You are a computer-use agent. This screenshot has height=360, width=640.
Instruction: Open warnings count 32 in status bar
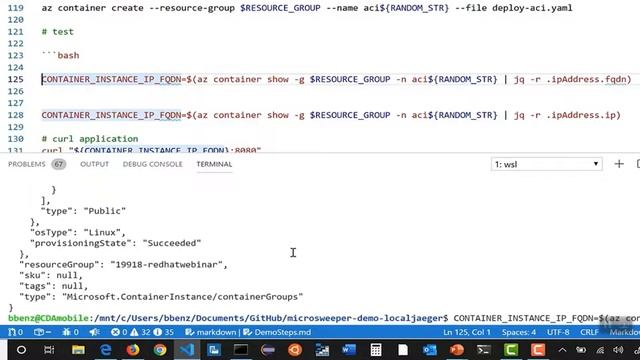pyautogui.click(x=140, y=332)
